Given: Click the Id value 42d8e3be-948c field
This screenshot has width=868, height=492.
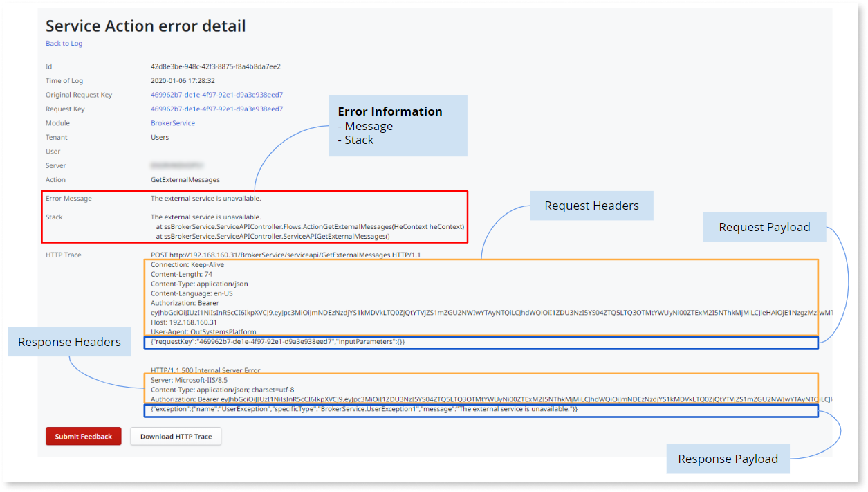Looking at the screenshot, I should point(216,66).
